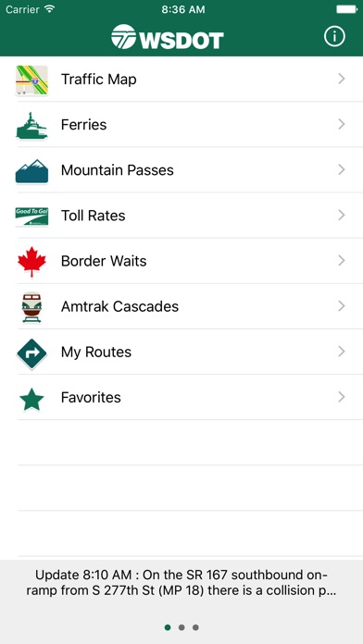The height and width of the screenshot is (644, 363).
Task: Tap the Good To Go toll icon
Action: tap(31, 217)
